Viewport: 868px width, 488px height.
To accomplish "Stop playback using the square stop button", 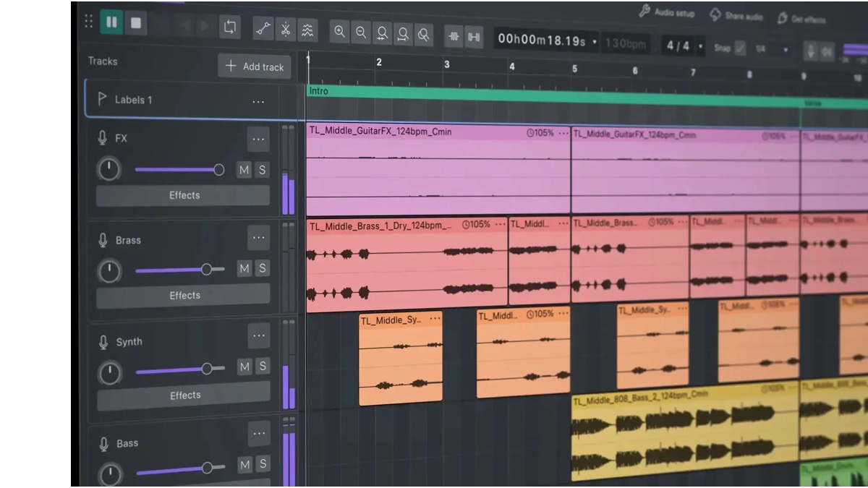I will 135,22.
